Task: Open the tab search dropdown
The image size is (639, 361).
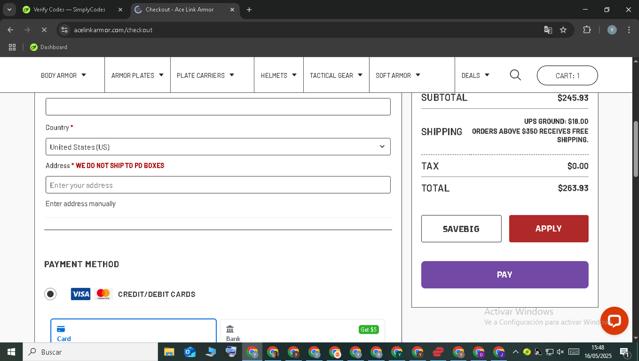Action: point(9,10)
